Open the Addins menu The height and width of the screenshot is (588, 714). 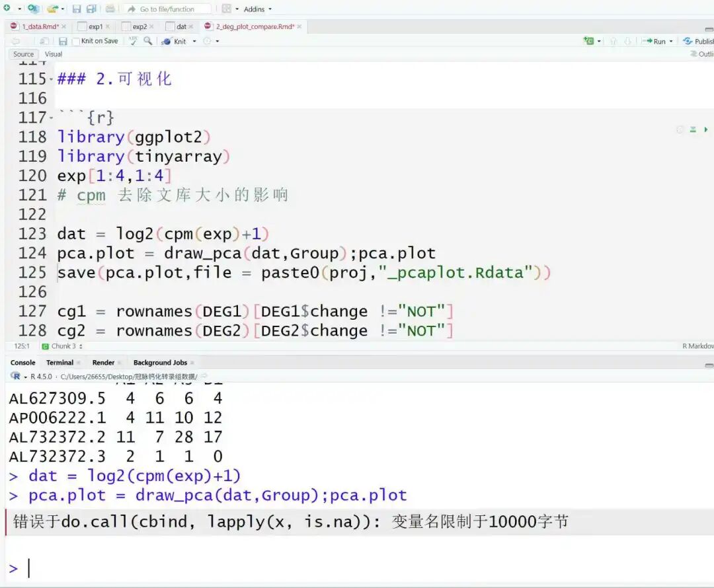(257, 9)
